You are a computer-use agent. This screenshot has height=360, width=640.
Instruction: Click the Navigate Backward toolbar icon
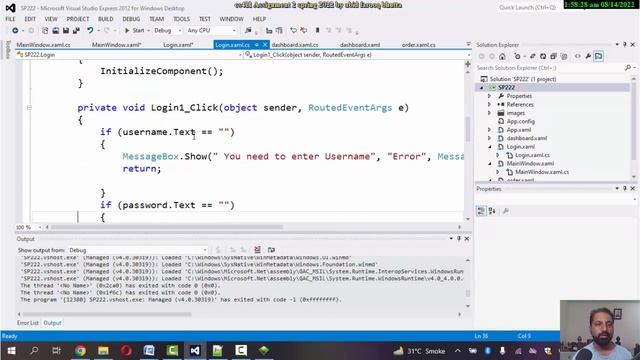(x=15, y=31)
